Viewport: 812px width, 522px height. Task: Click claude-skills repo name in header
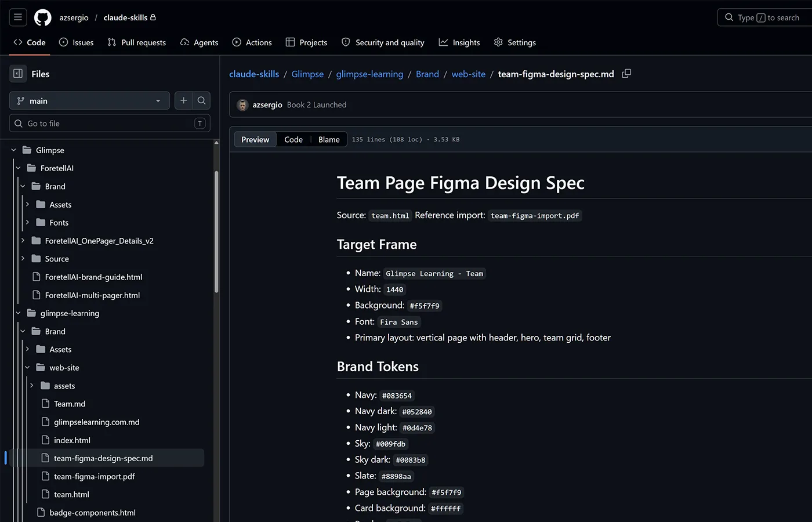coord(125,17)
